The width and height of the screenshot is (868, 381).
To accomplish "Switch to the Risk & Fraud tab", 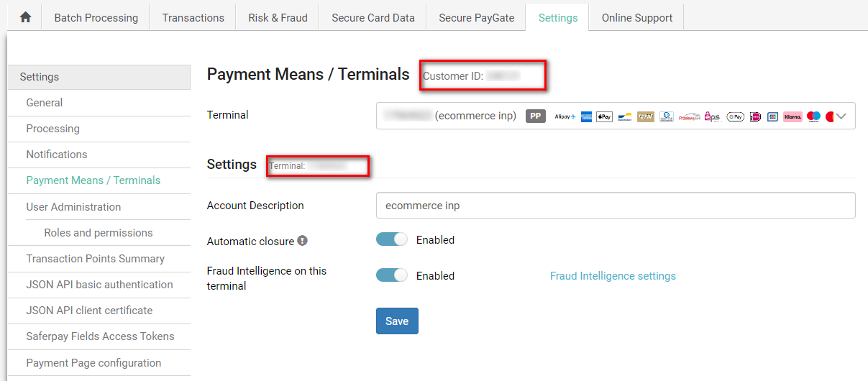I will (x=278, y=18).
